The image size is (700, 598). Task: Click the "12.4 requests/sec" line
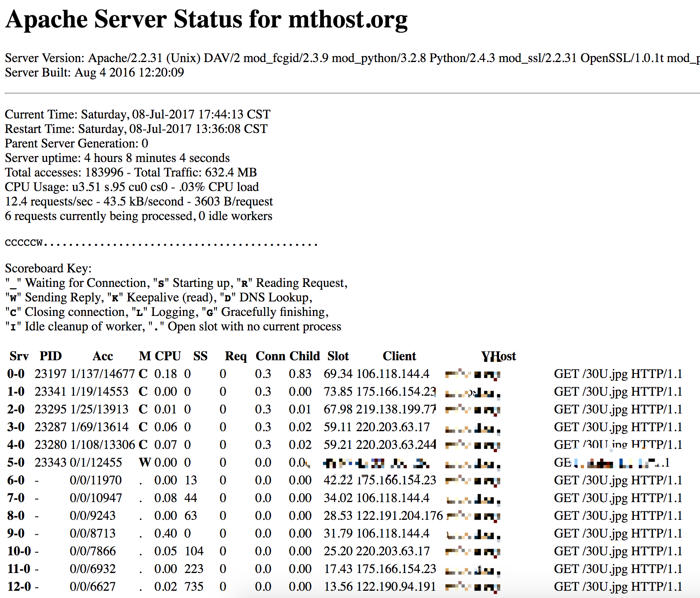coord(139,201)
